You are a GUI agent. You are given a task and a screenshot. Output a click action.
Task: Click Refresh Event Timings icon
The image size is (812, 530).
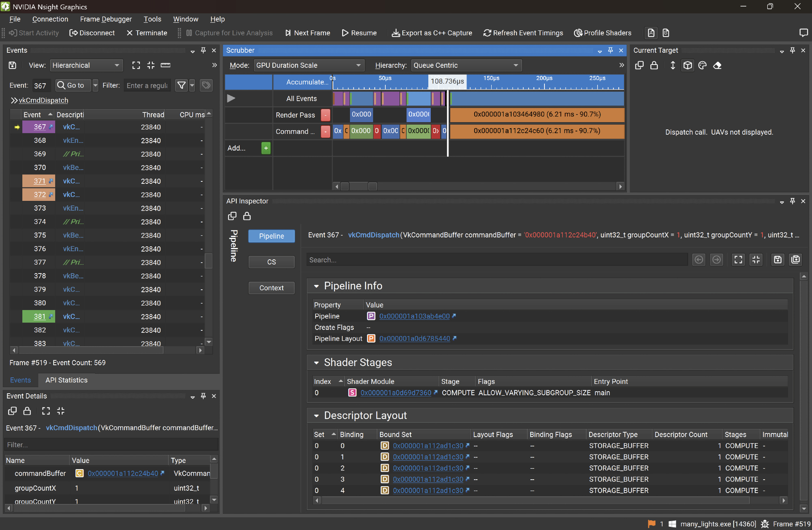click(487, 33)
